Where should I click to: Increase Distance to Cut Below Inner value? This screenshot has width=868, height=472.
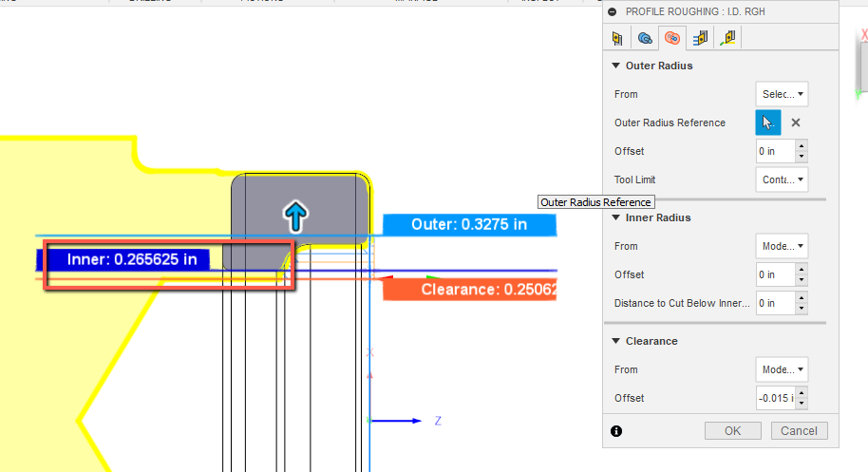click(x=801, y=297)
